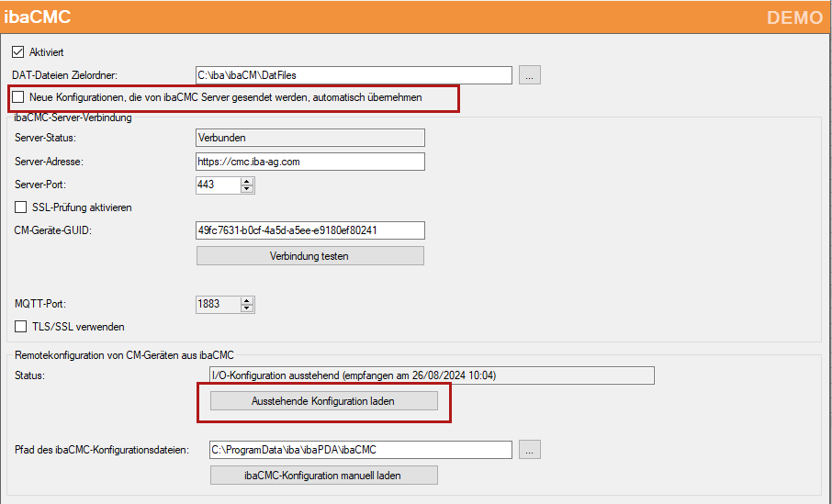Enable automatic takeover of new ibaCMC configurations
The image size is (832, 504).
[18, 97]
